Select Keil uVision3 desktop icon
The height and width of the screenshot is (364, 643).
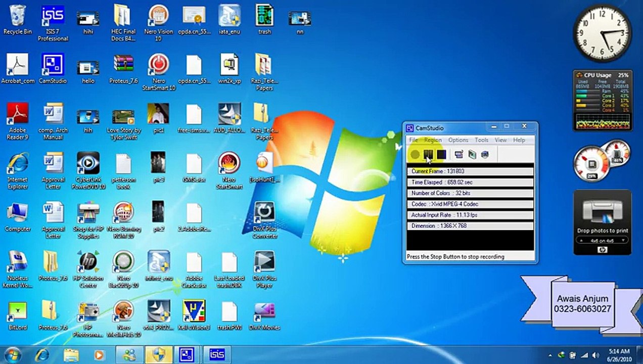coord(194,315)
